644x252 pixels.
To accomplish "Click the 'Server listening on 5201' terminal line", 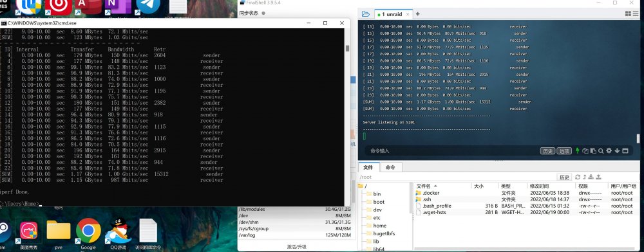I will 388,123.
